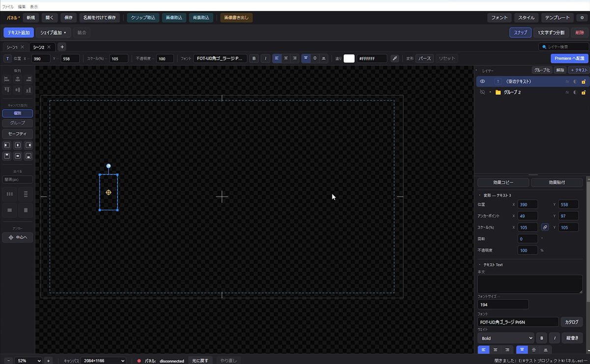Open the settings gear icon
590x364 pixels.
click(x=582, y=18)
